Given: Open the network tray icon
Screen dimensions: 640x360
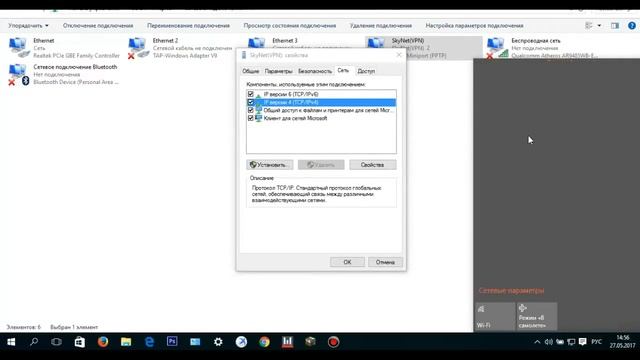Looking at the screenshot, I should pos(571,342).
